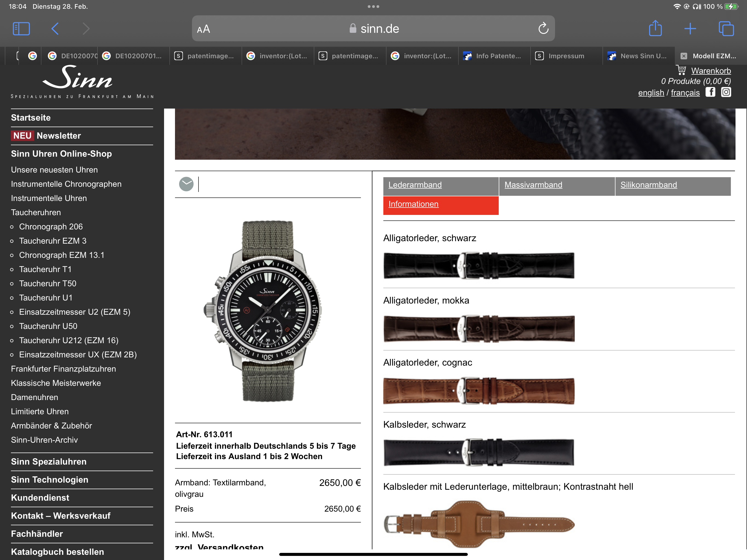Viewport: 747px width, 560px height.
Task: Open the Safari sidebar panel icon
Action: (21, 29)
